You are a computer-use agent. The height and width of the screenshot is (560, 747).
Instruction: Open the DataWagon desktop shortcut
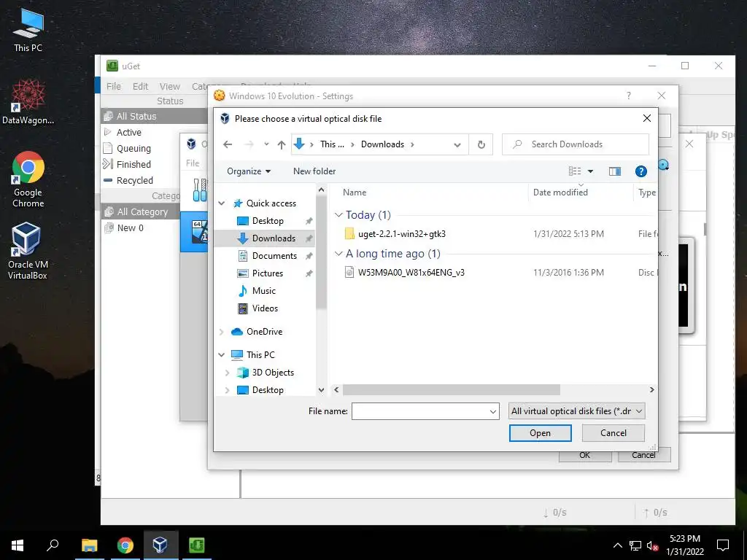point(28,102)
